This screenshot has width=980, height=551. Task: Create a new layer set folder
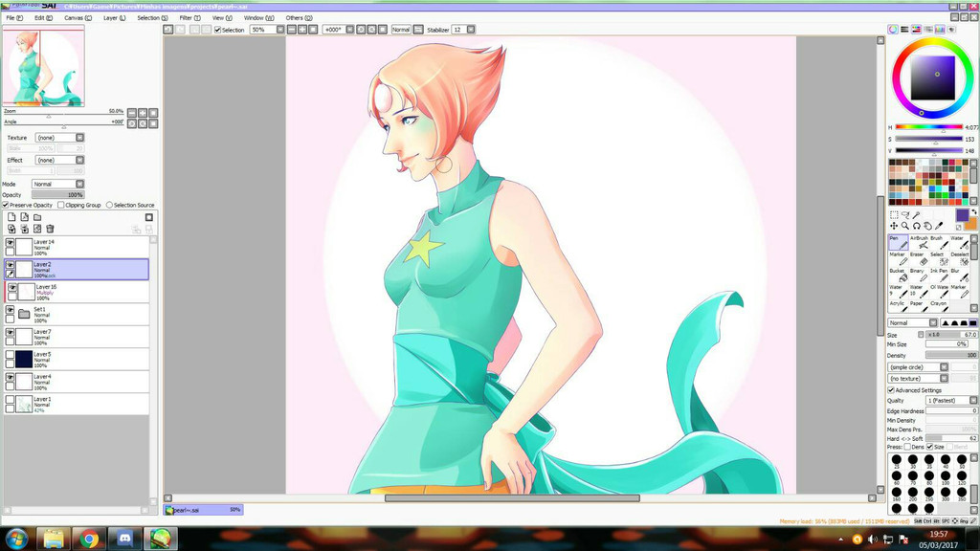(x=37, y=217)
